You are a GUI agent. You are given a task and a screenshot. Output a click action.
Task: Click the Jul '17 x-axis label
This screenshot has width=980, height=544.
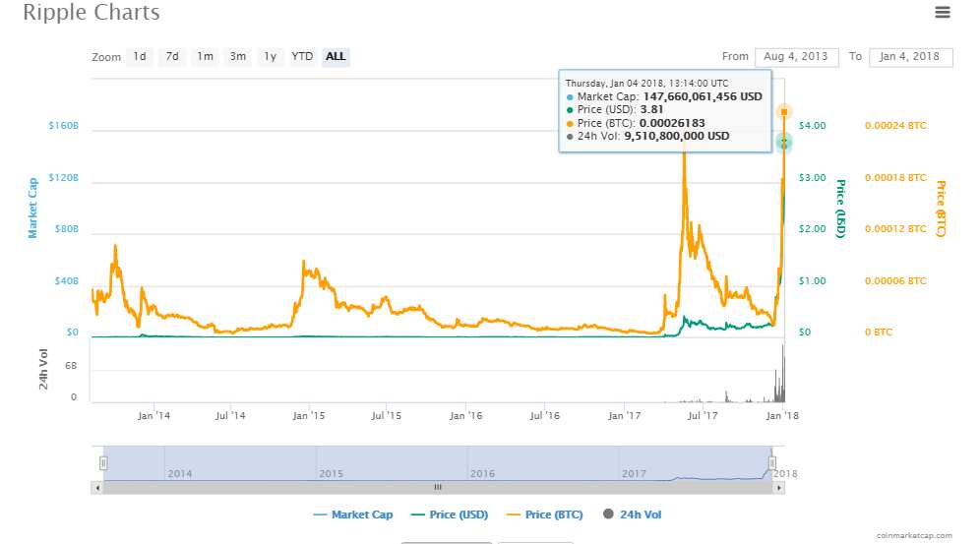point(702,415)
